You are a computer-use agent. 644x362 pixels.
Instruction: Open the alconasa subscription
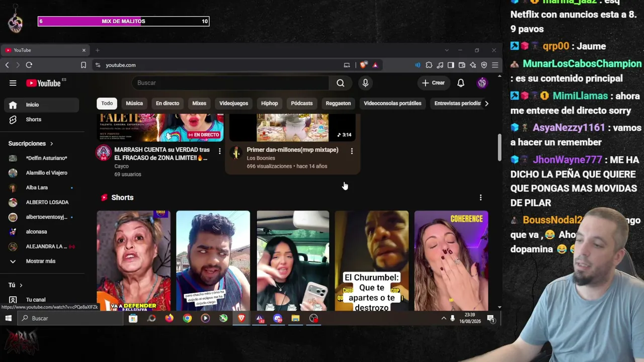point(41,232)
